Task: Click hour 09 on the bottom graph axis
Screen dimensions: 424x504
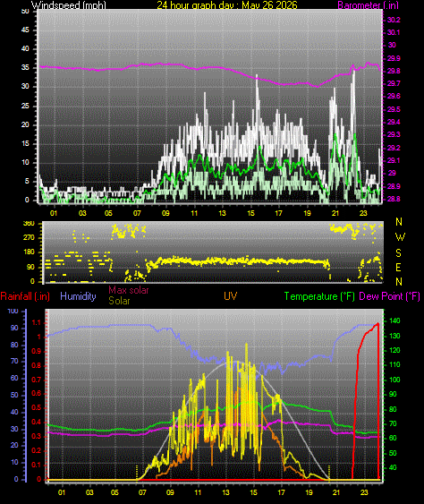Action: point(170,492)
